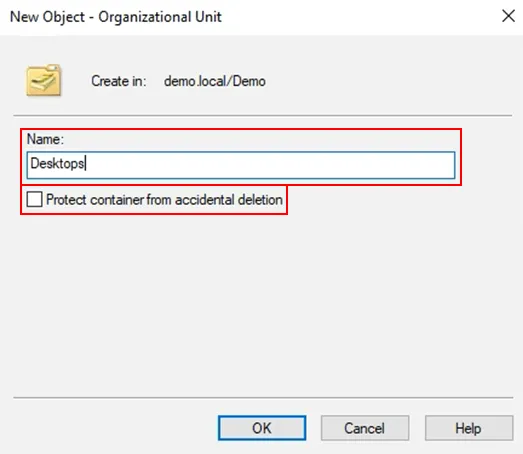Cancel creating the organizational unit
The width and height of the screenshot is (523, 454).
point(365,428)
